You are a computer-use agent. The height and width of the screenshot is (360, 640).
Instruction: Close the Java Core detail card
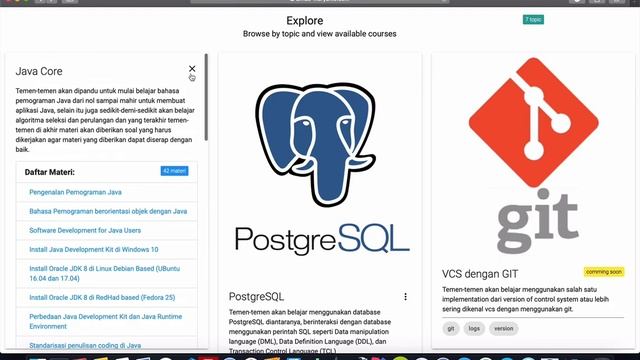pyautogui.click(x=192, y=69)
